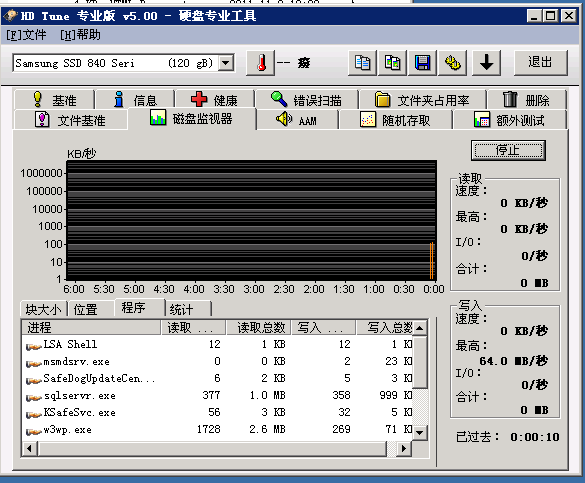Sort by the 读取 ... column header
585x483 pixels.
click(194, 327)
